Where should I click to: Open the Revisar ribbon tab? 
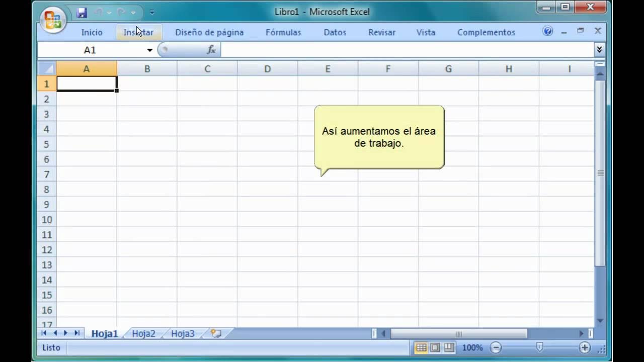tap(382, 32)
